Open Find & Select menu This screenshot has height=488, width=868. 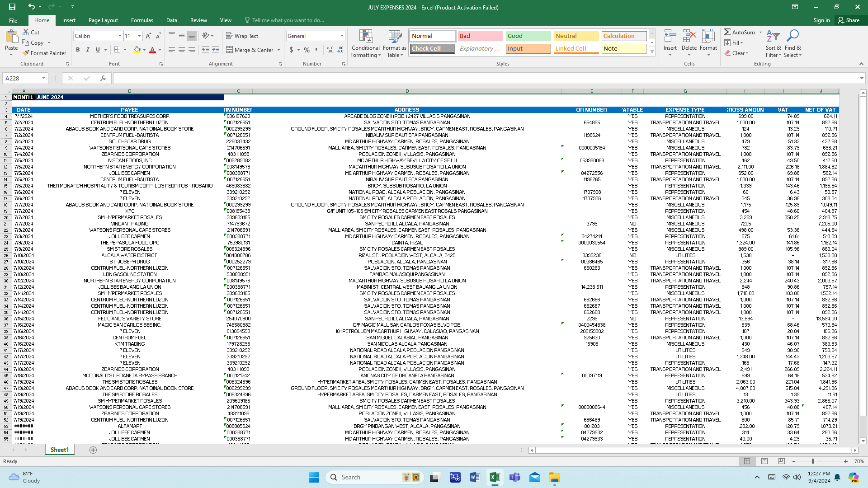pyautogui.click(x=793, y=43)
